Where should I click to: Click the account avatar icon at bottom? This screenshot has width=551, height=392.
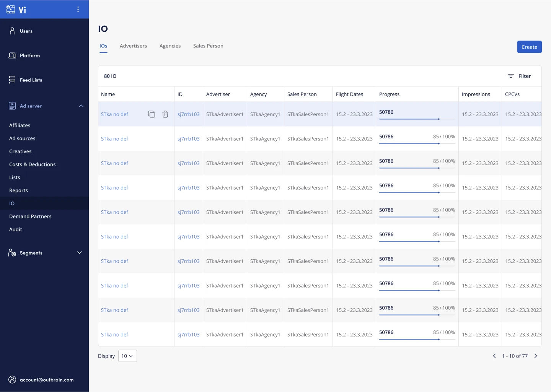(x=12, y=379)
